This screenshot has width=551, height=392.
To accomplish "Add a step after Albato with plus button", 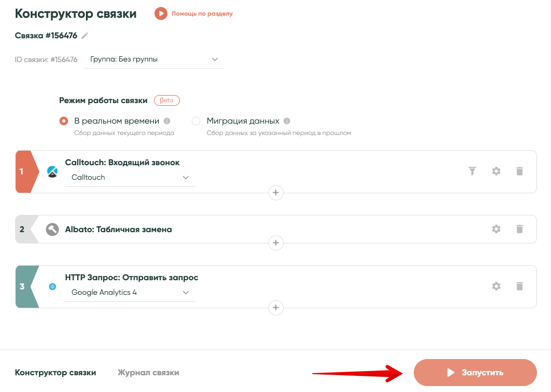I will click(x=276, y=243).
